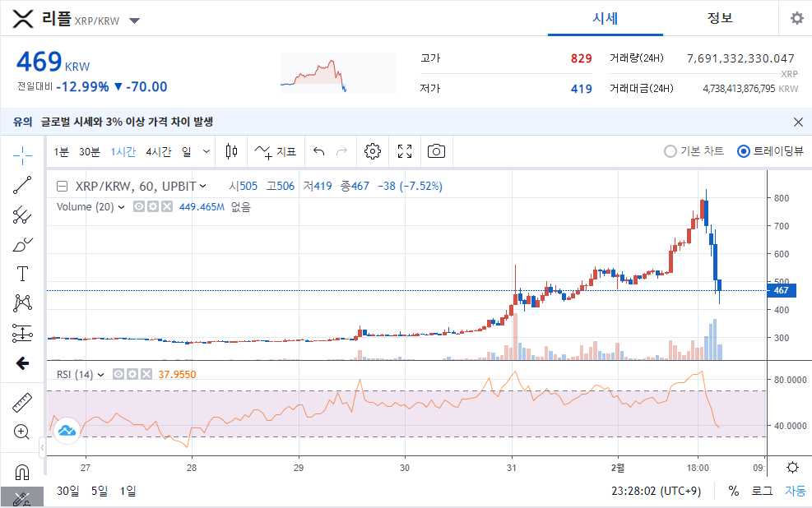Switch to the 정보 tab
The image size is (812, 508).
coord(720,18)
